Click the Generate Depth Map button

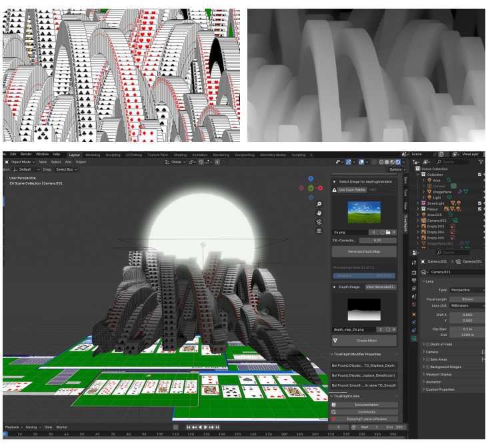point(364,251)
